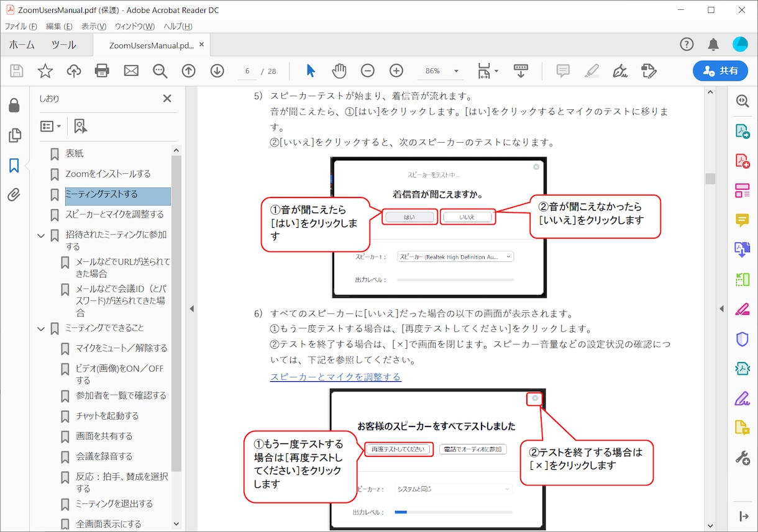
Task: Click the page number field
Action: [x=247, y=71]
